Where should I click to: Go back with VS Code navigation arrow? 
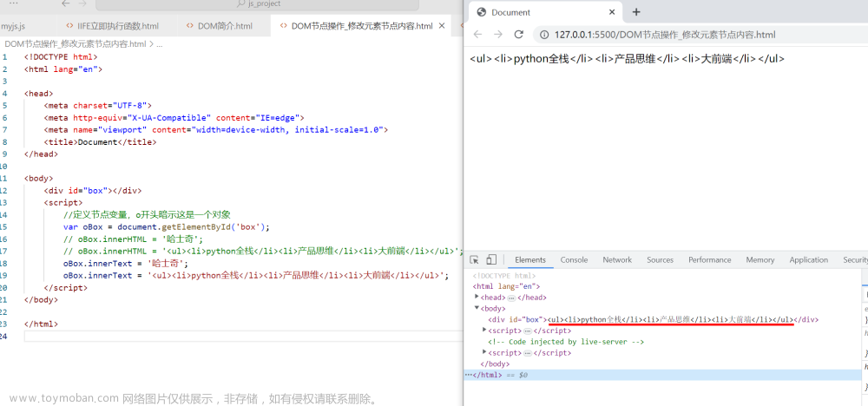[x=66, y=3]
